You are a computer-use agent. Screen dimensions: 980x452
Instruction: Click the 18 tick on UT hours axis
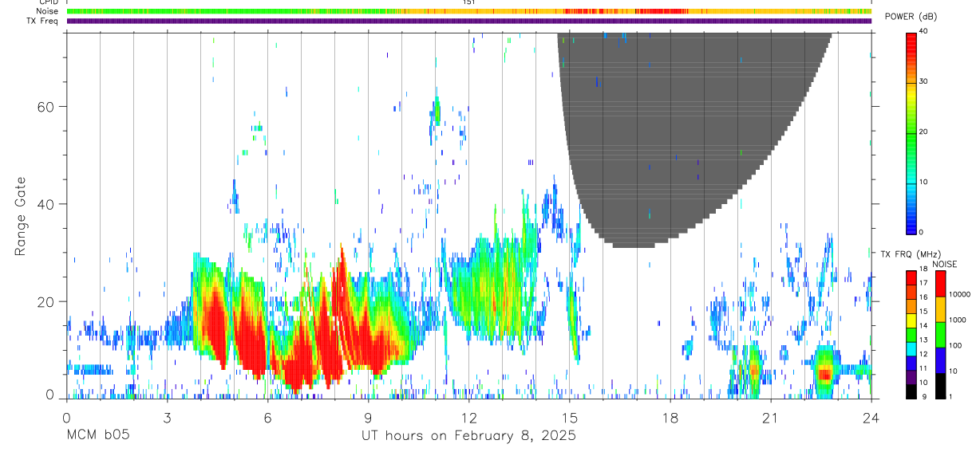point(670,418)
